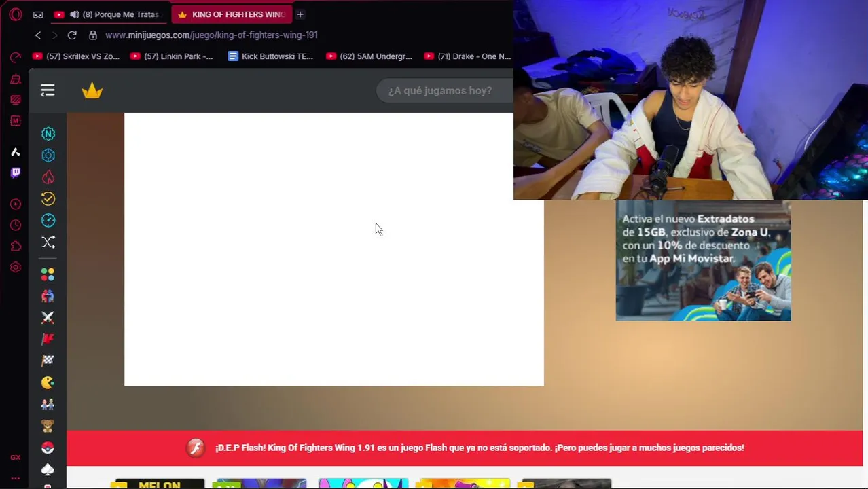Image resolution: width=868 pixels, height=489 pixels.
Task: Go to Minijuegos home crown logo
Action: pos(92,90)
